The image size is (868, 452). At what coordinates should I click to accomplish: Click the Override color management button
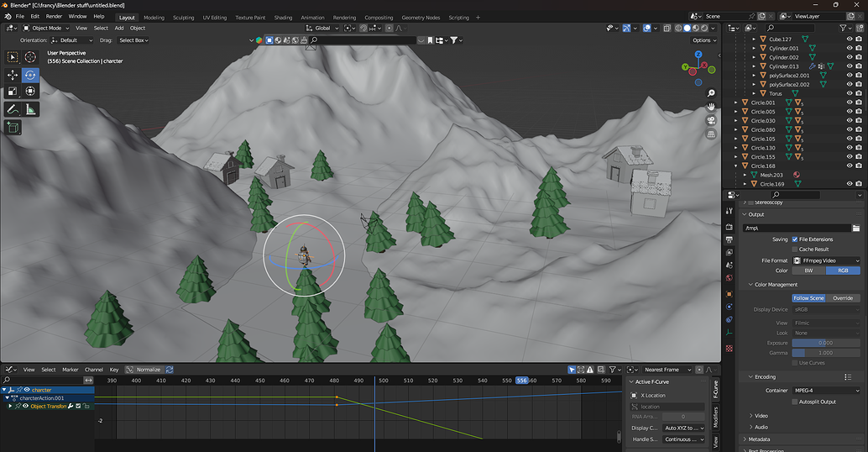point(843,298)
